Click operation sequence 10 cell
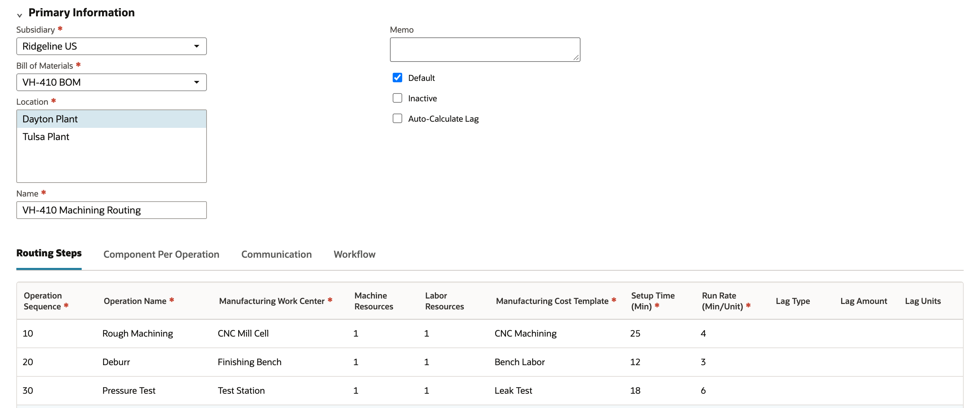 [28, 334]
